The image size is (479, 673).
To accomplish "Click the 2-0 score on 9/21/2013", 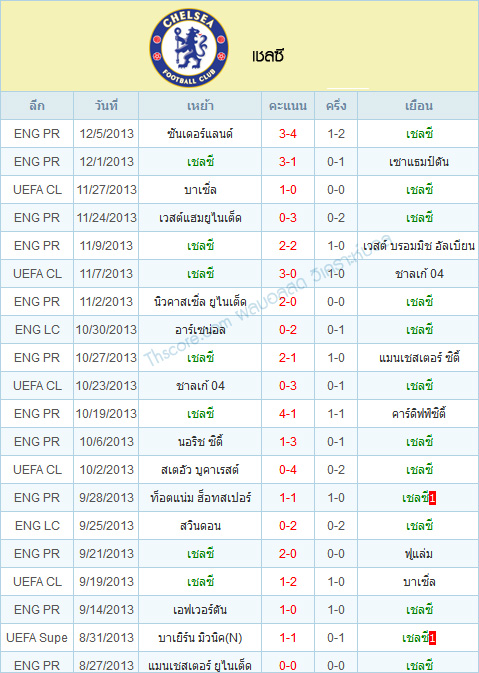I will [x=288, y=554].
